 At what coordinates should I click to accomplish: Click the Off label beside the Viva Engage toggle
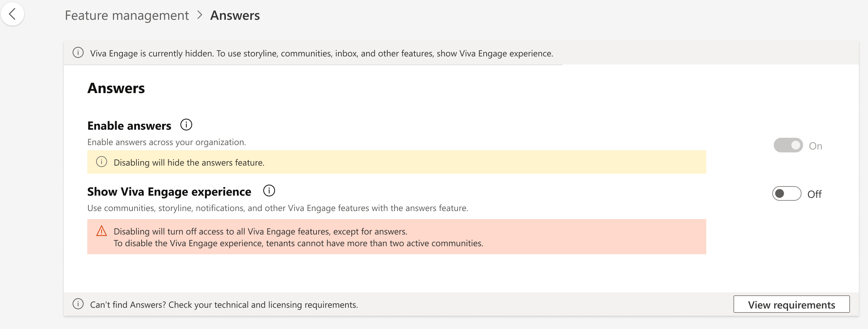click(x=814, y=194)
